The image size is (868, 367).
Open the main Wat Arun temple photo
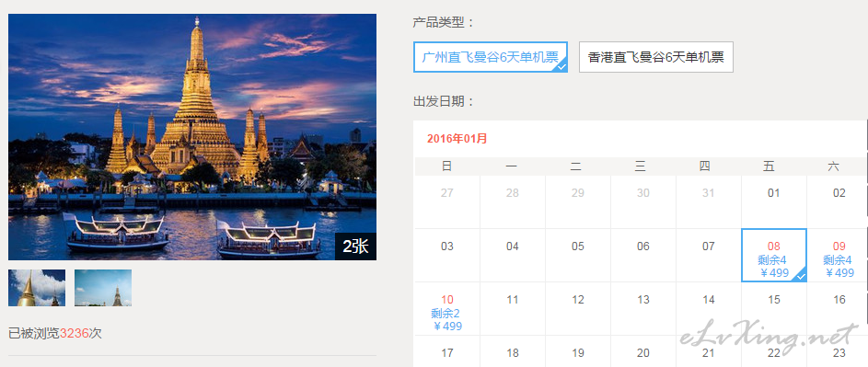[x=192, y=137]
